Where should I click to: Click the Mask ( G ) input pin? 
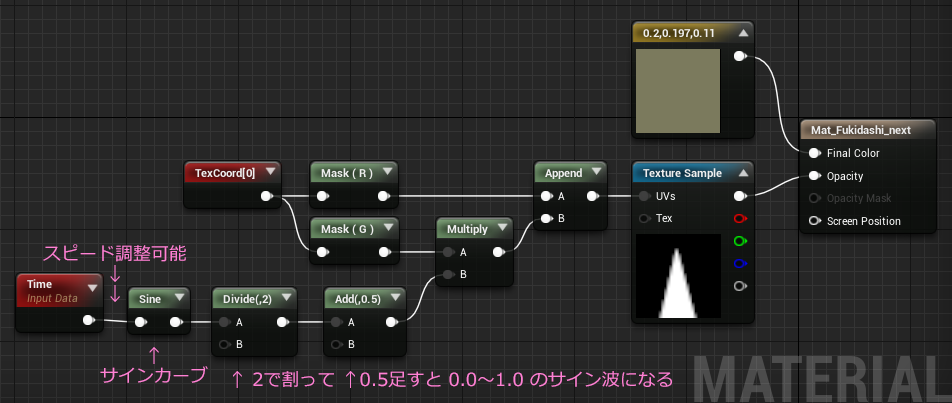[323, 252]
